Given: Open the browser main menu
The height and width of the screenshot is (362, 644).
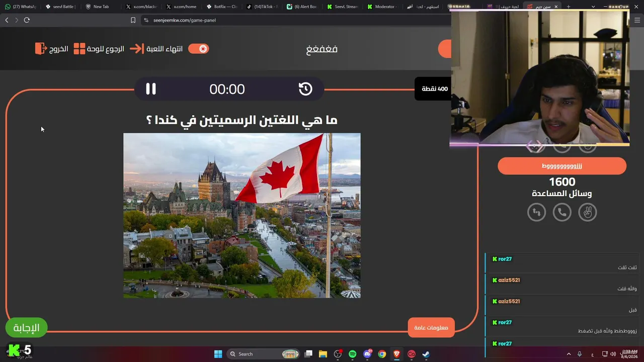Looking at the screenshot, I should click(x=637, y=20).
